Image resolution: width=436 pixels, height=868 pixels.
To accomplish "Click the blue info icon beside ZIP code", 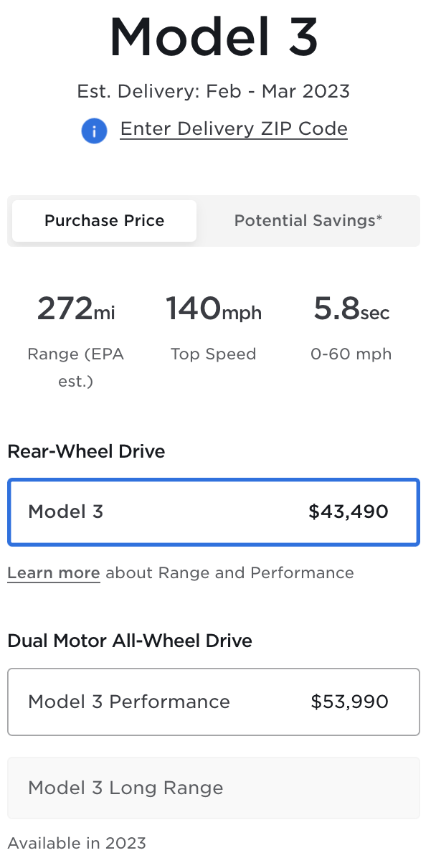I will pos(94,131).
